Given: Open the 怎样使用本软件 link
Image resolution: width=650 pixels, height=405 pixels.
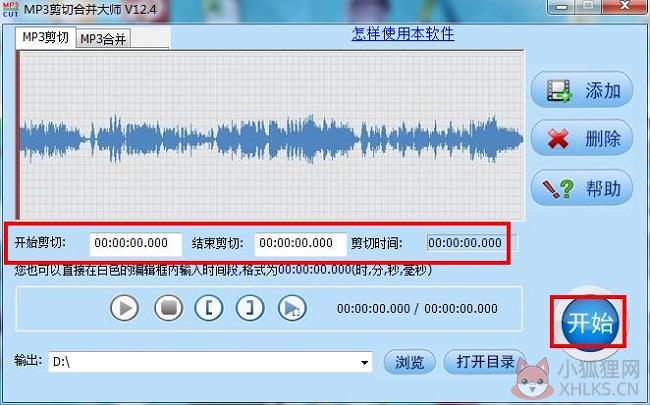Looking at the screenshot, I should pyautogui.click(x=403, y=34).
